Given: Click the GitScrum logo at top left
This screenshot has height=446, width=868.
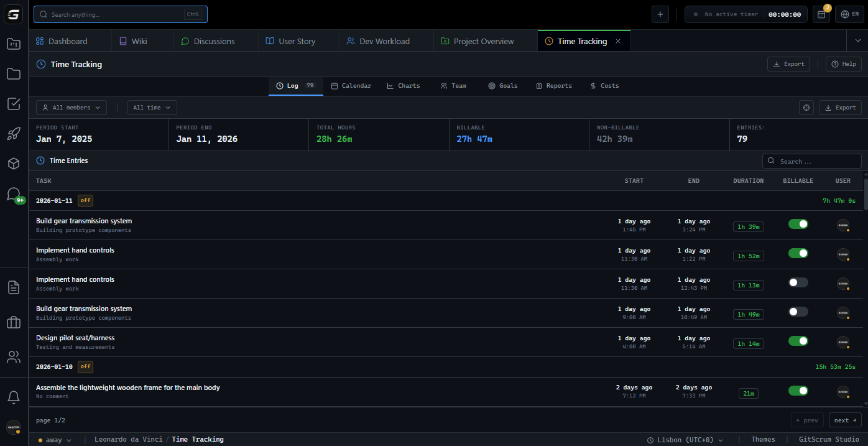Looking at the screenshot, I should click(13, 14).
